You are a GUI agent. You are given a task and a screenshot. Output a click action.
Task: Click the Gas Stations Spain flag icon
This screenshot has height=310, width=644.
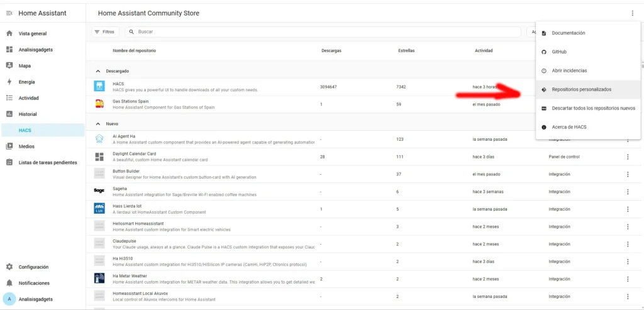tap(99, 104)
